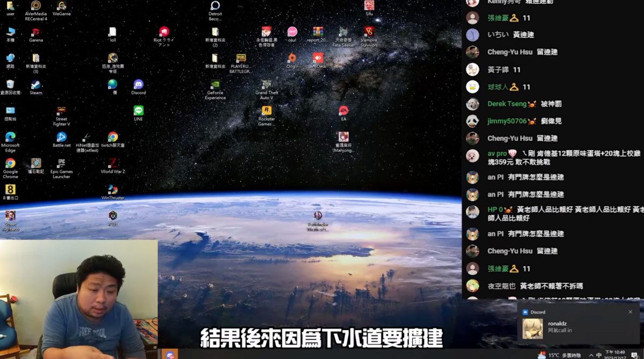Viewport: 644px width, 359px height.
Task: Click 黃子譯's chat username
Action: [x=498, y=70]
